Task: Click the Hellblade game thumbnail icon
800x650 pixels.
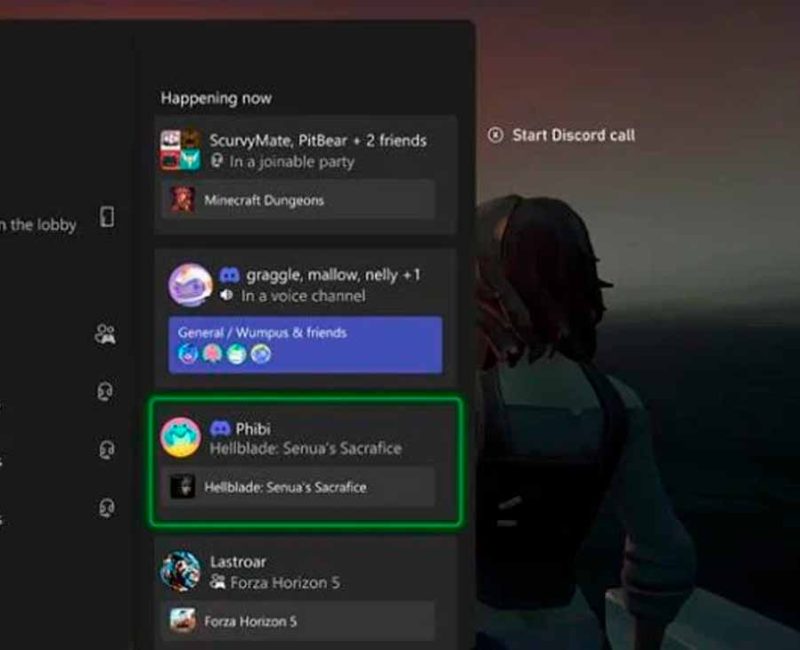Action: [182, 487]
